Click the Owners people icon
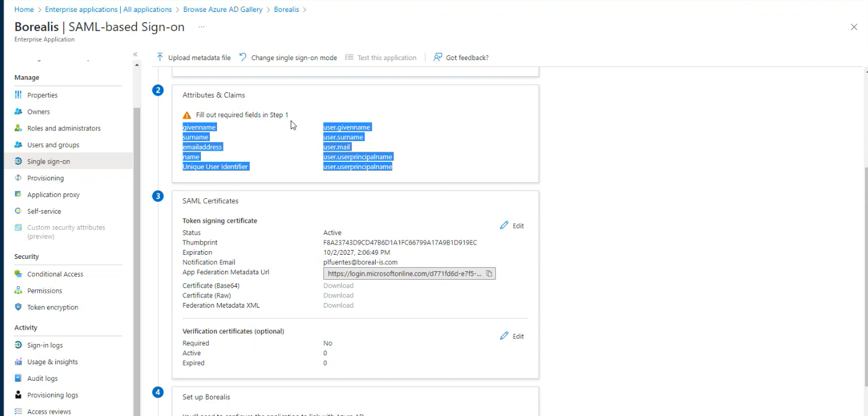868x416 pixels. pos(18,112)
